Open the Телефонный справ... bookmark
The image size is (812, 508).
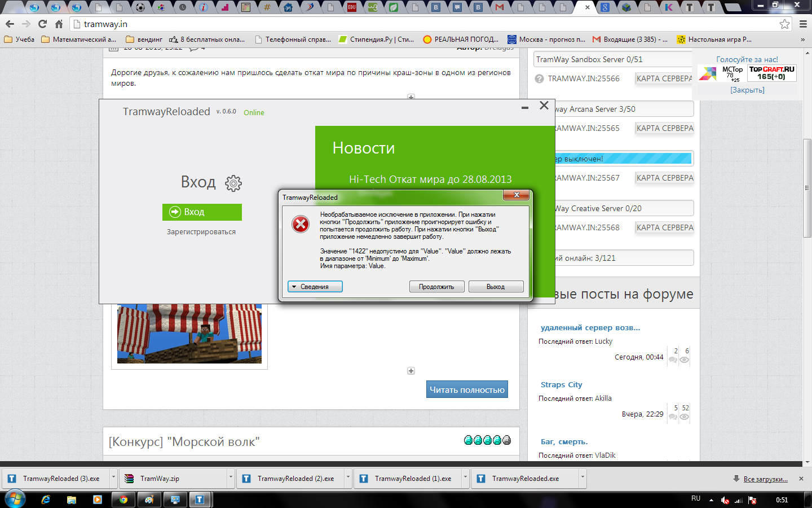point(293,40)
